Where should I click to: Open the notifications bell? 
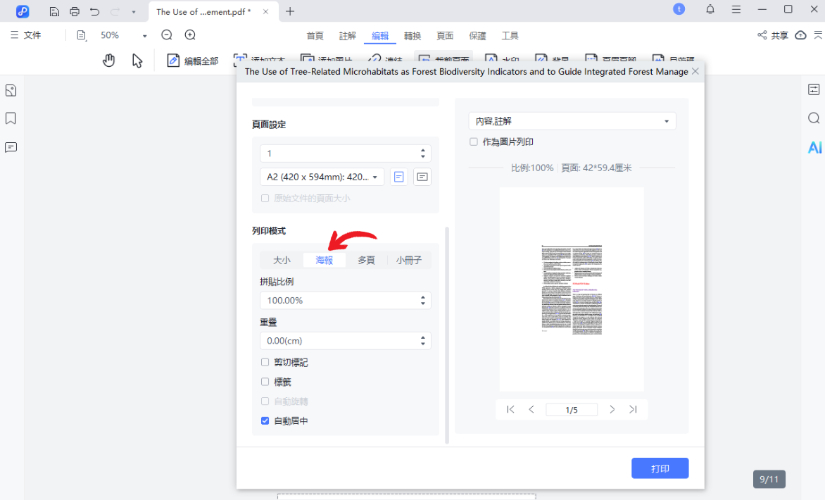pyautogui.click(x=710, y=9)
